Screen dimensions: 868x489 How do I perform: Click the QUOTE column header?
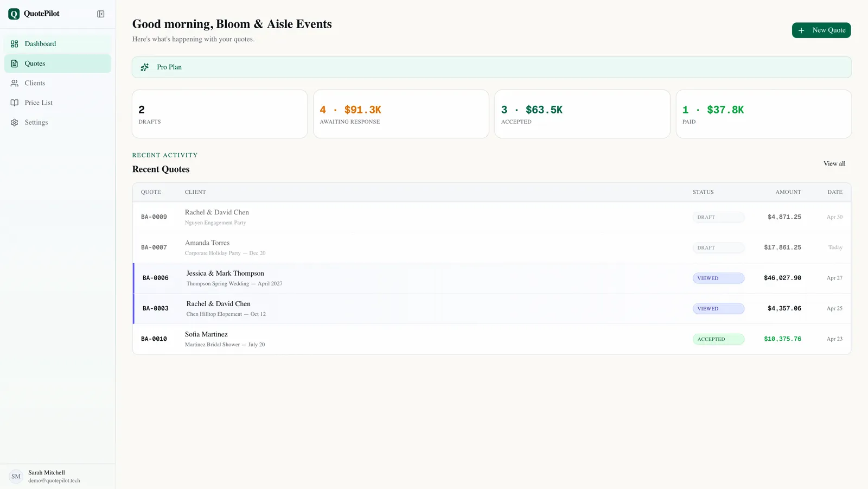[x=151, y=192]
